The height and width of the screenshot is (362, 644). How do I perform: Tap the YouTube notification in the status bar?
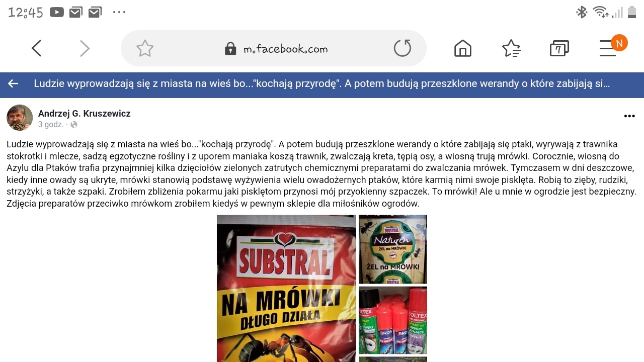click(x=57, y=12)
